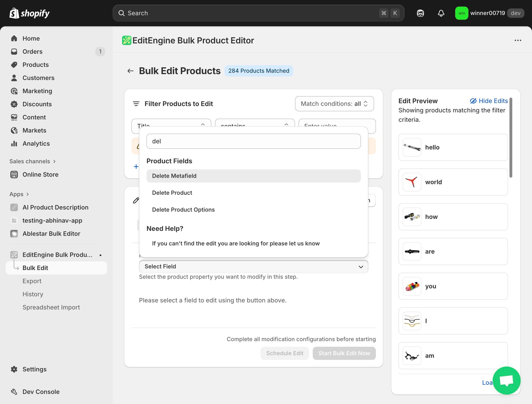Open the Ablestar Bulk Editor app
532x404 pixels.
coord(51,234)
